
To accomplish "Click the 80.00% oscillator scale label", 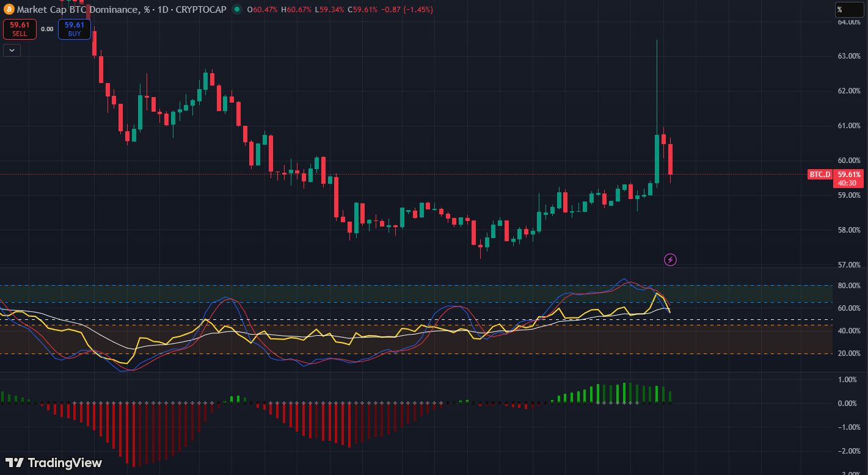I will [849, 286].
